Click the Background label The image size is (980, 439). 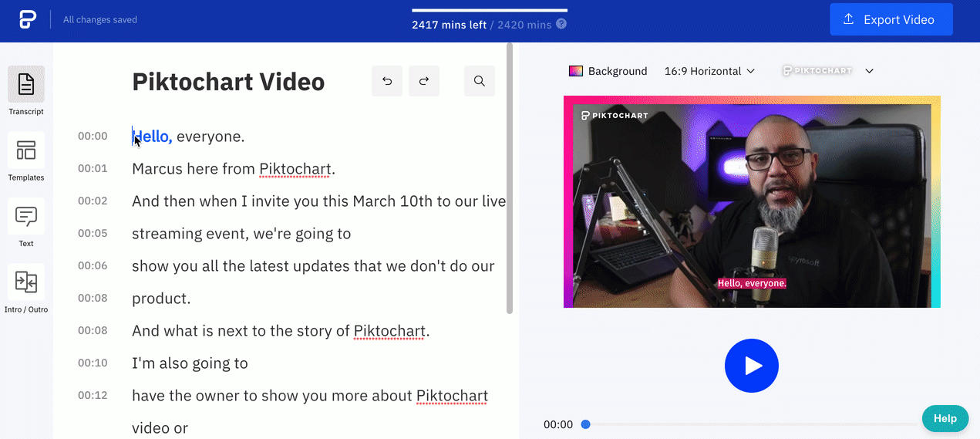(618, 71)
